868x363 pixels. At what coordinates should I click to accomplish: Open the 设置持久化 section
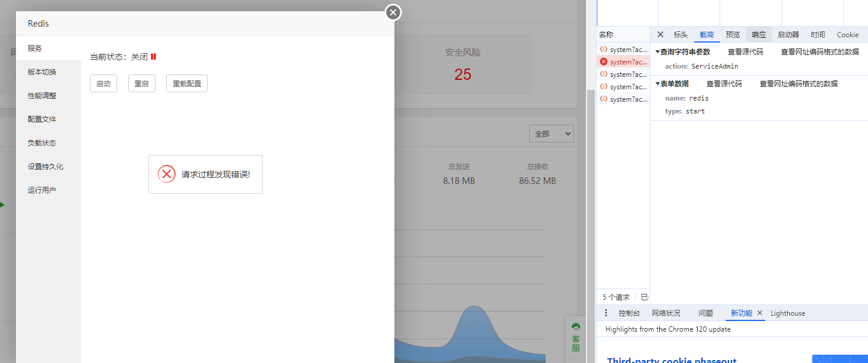(48, 166)
